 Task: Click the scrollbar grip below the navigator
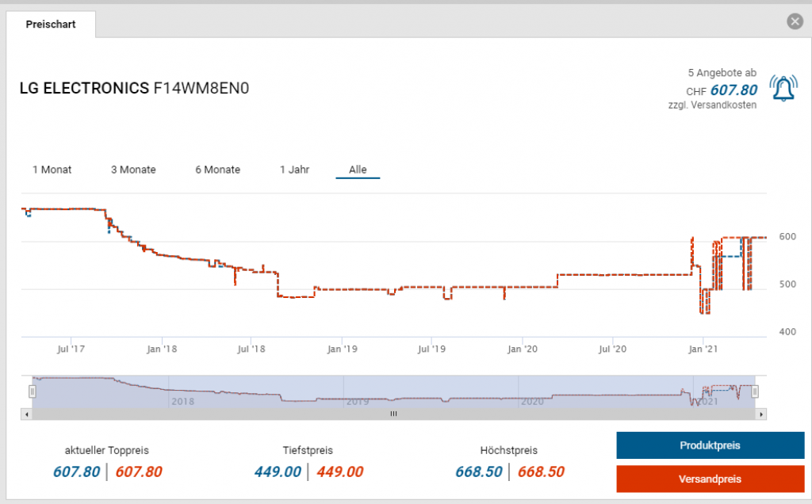pos(393,414)
